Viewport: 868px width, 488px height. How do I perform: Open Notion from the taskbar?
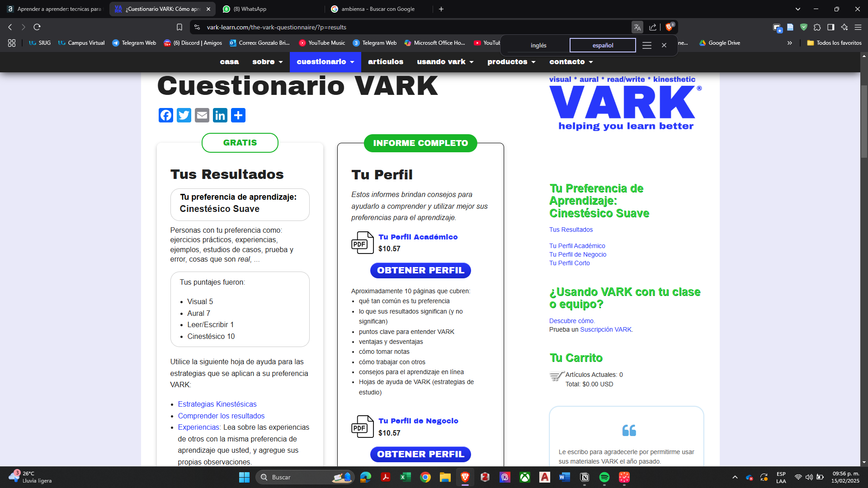(x=584, y=477)
